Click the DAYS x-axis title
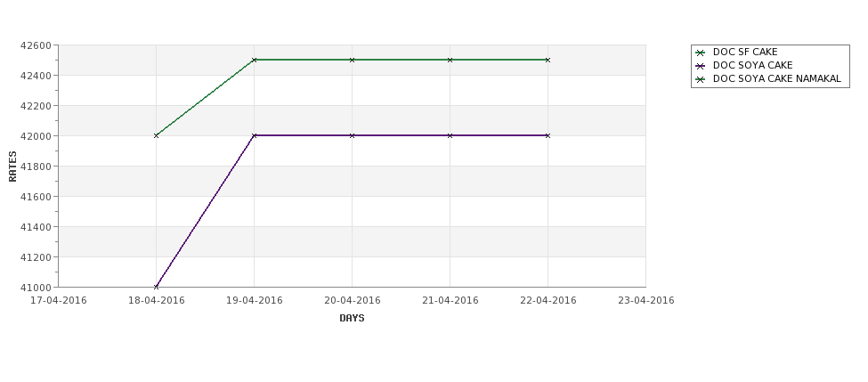This screenshot has width=868, height=382. pos(352,318)
